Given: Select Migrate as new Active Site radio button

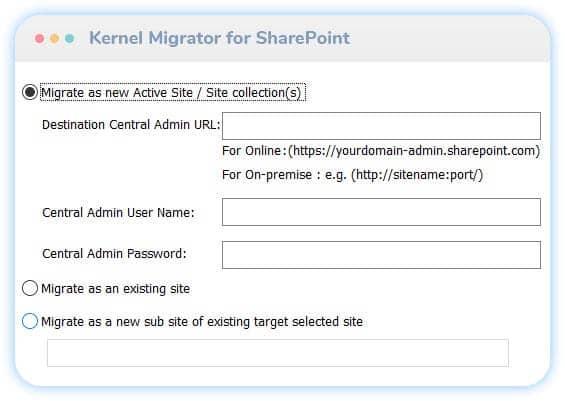Looking at the screenshot, I should click(x=30, y=92).
